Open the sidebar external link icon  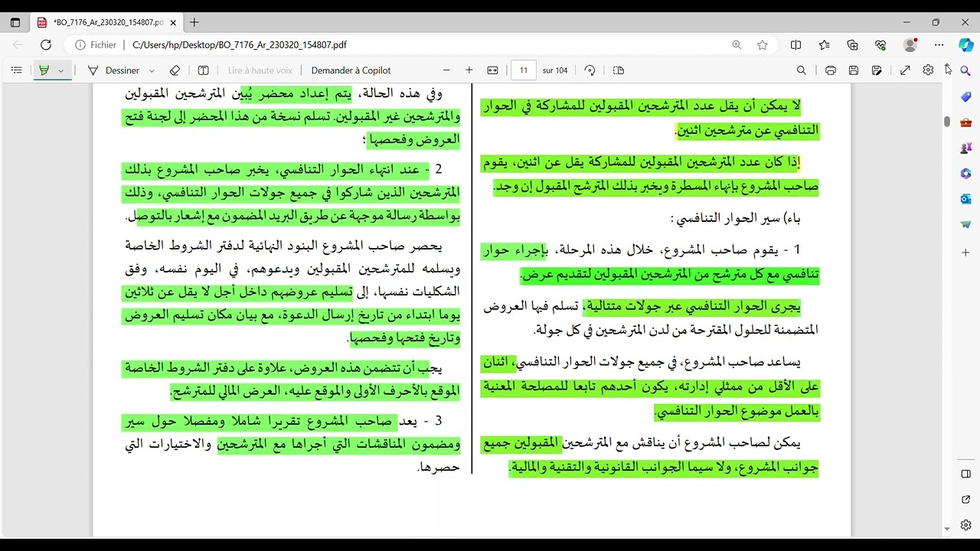point(966,500)
